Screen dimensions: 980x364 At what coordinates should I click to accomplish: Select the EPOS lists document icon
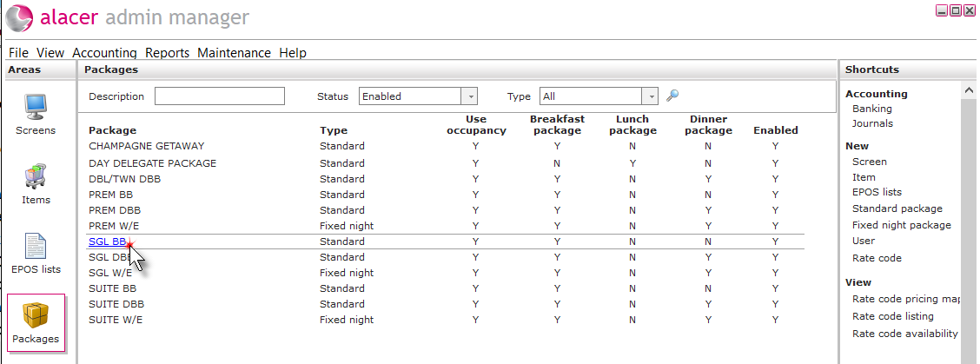point(36,246)
